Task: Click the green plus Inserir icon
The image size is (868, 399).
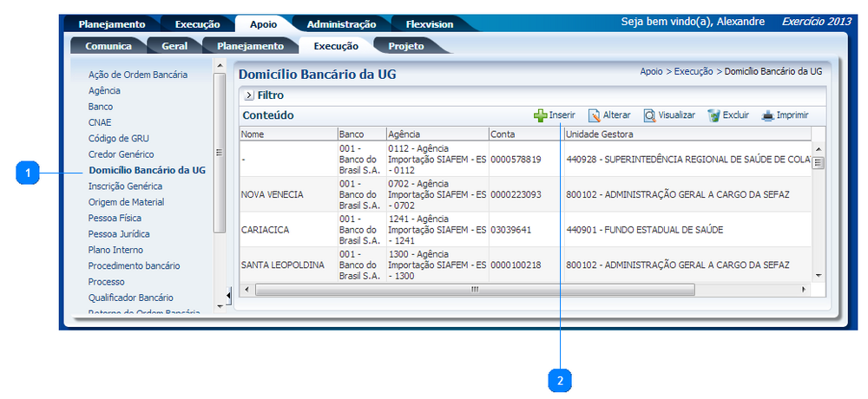Action: click(x=540, y=115)
